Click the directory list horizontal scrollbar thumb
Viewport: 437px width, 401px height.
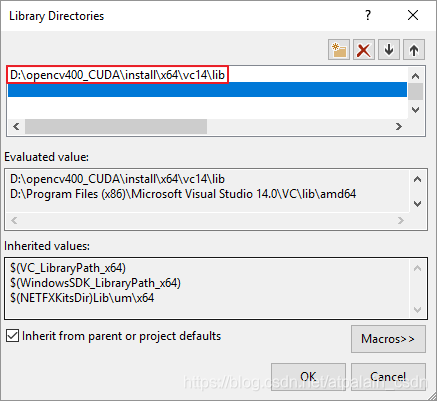point(116,127)
